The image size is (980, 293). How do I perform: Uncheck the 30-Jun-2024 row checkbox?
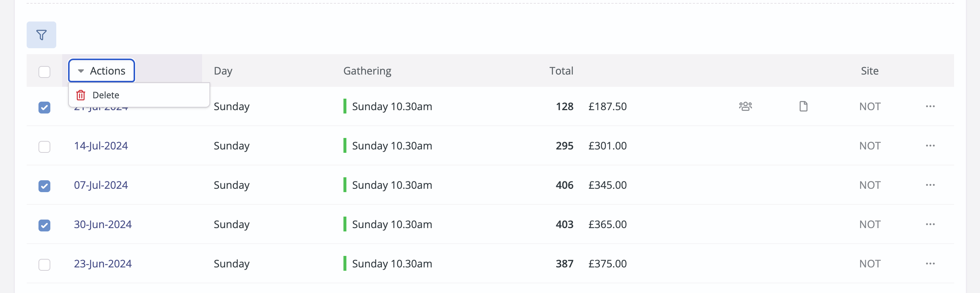click(44, 225)
